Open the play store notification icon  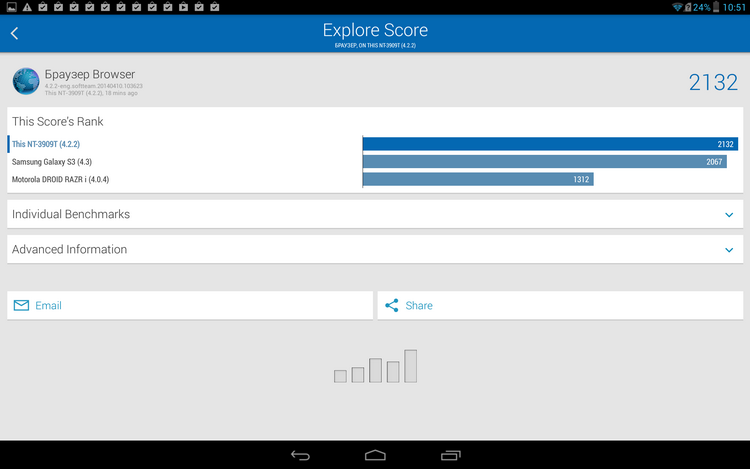183,7
